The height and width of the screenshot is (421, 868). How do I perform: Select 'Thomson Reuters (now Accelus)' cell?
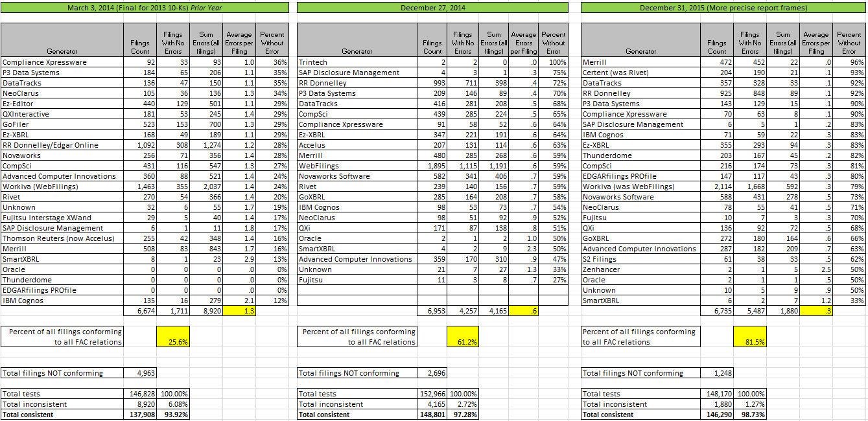coord(62,238)
